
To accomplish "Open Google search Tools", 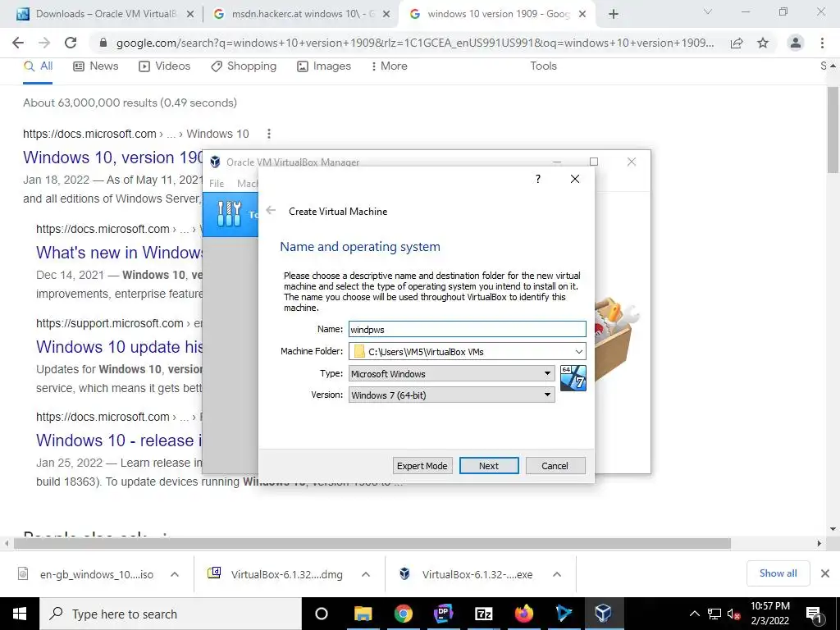I will (543, 66).
